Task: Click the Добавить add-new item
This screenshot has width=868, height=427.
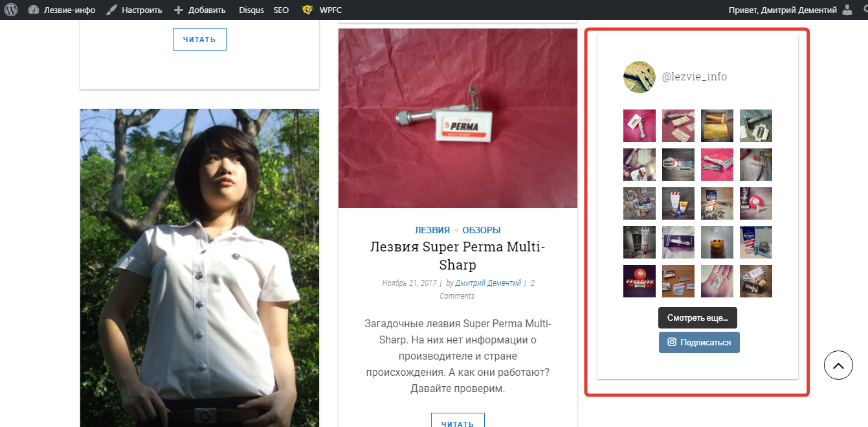Action: click(x=200, y=10)
